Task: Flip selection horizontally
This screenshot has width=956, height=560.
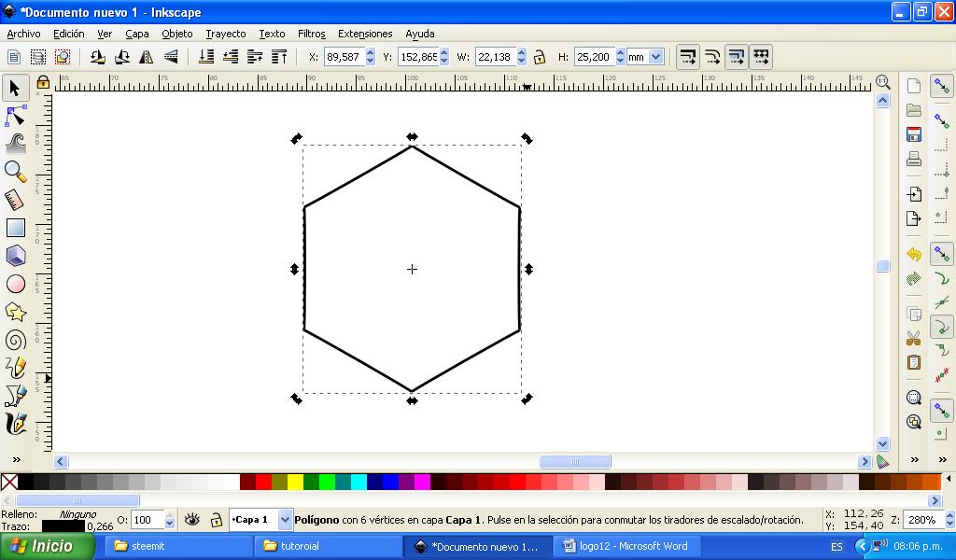Action: click(x=146, y=57)
